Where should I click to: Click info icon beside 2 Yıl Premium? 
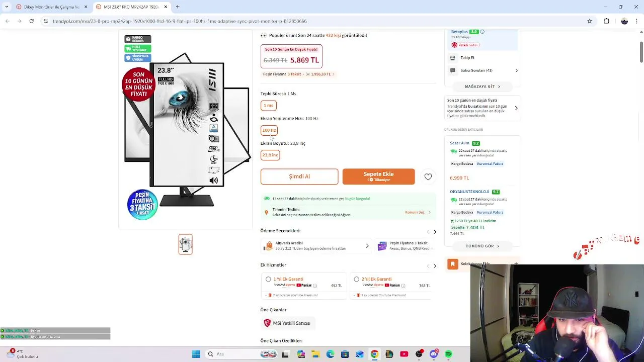pos(403,286)
